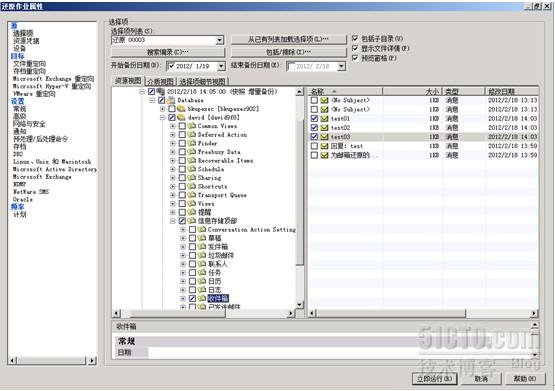
Task: Click the 搜索编录 button
Action: pos(168,52)
